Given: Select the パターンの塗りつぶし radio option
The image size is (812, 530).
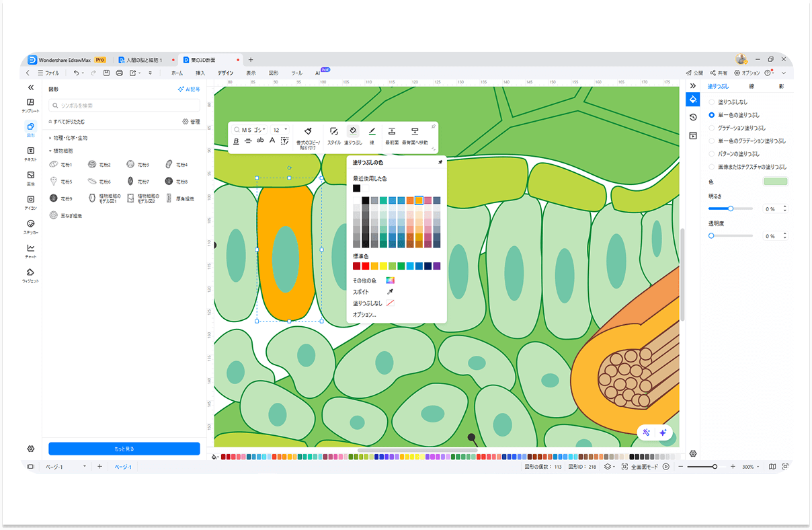Looking at the screenshot, I should tap(712, 154).
